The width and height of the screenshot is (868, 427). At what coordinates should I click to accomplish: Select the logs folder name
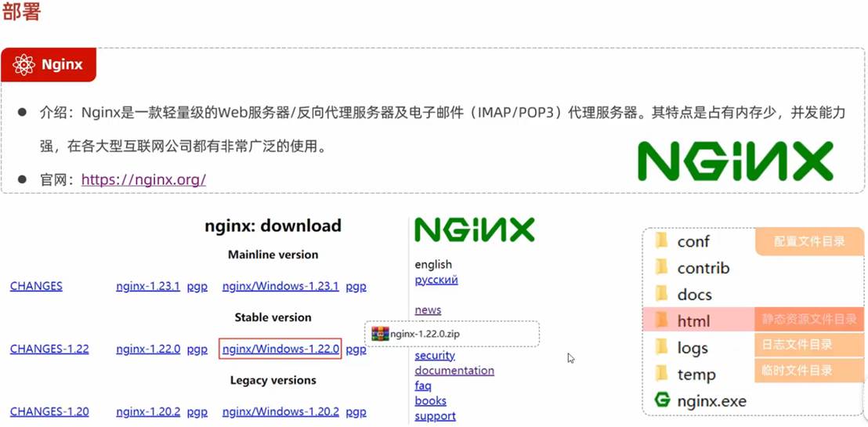click(693, 348)
